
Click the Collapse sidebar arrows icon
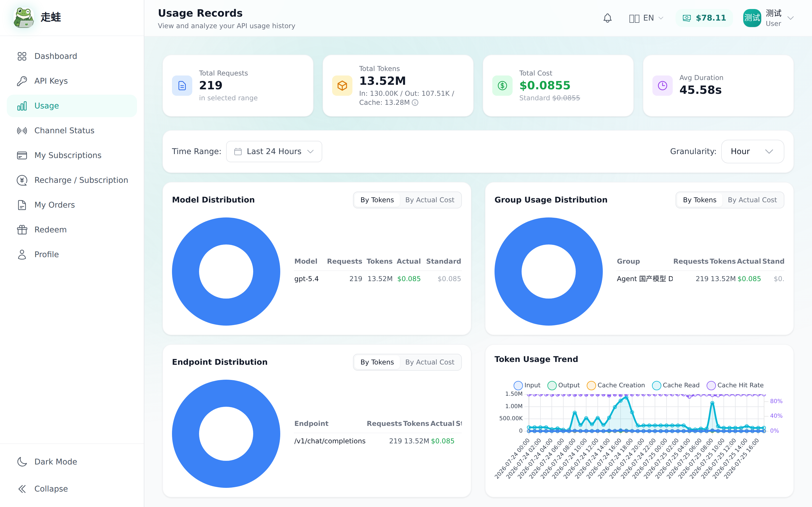tap(22, 489)
